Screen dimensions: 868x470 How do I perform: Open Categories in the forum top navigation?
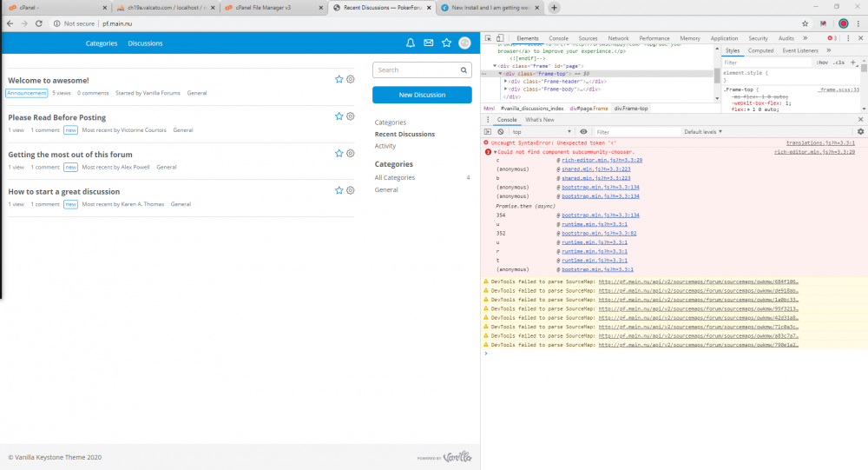102,43
